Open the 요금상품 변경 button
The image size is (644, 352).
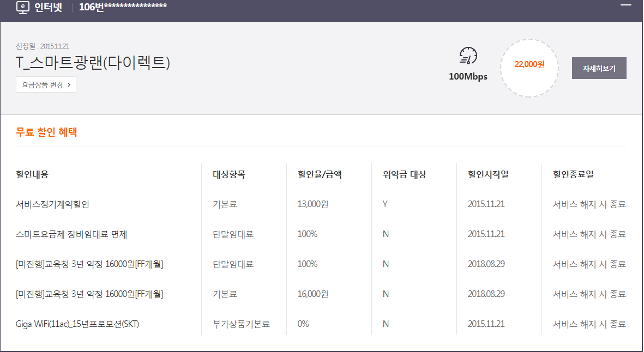[46, 85]
